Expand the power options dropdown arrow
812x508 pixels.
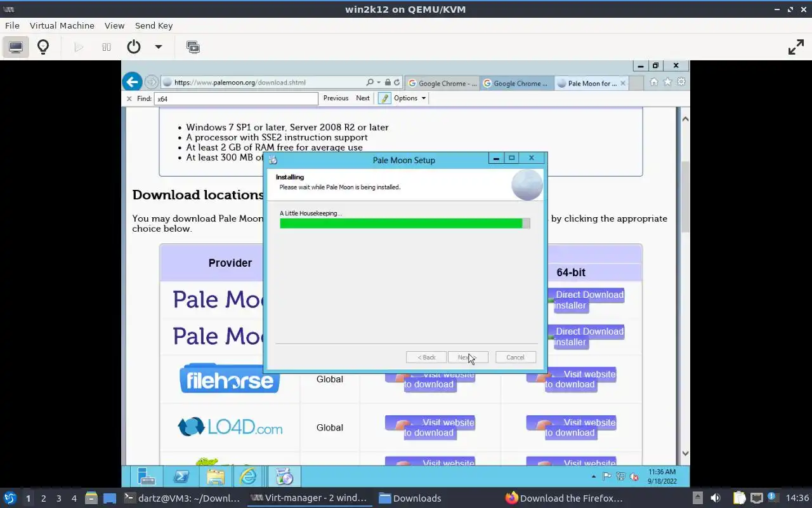[159, 47]
